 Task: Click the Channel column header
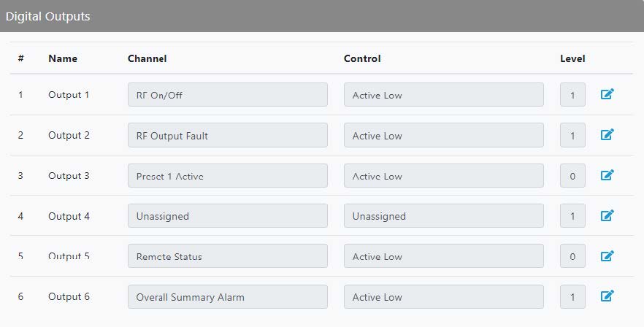click(147, 58)
